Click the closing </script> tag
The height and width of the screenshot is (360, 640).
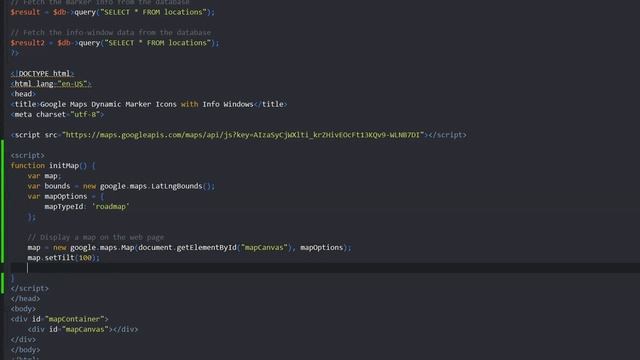(29, 288)
